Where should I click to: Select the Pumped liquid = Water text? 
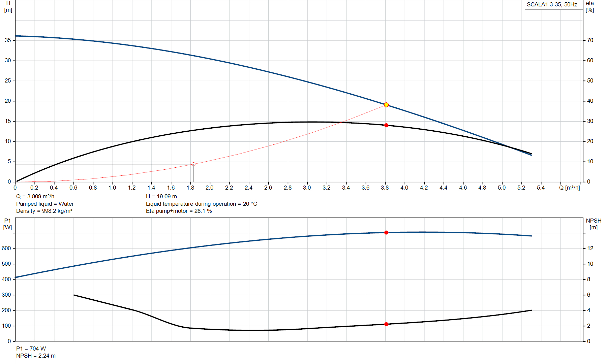click(45, 204)
